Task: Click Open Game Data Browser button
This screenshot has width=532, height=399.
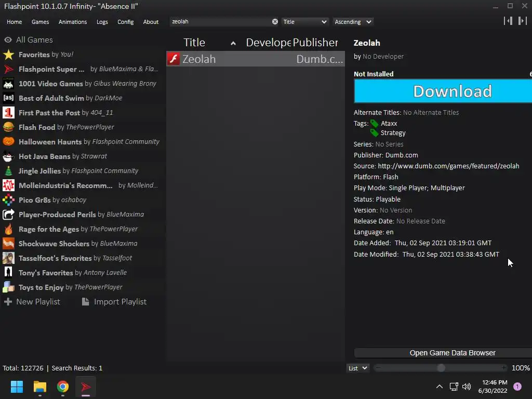Action: (x=443, y=353)
